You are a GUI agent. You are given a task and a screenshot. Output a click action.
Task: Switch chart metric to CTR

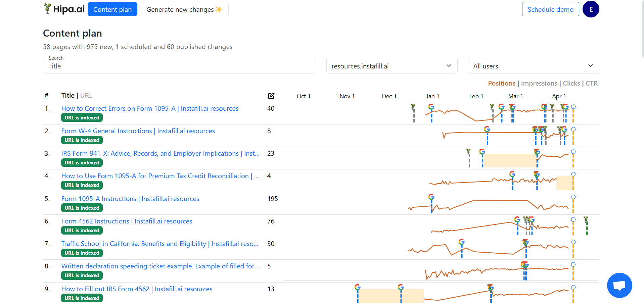[592, 83]
